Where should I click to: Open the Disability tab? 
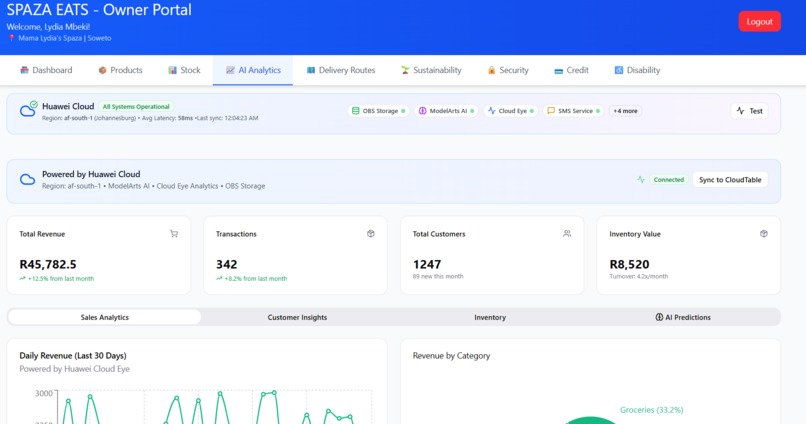click(x=637, y=70)
